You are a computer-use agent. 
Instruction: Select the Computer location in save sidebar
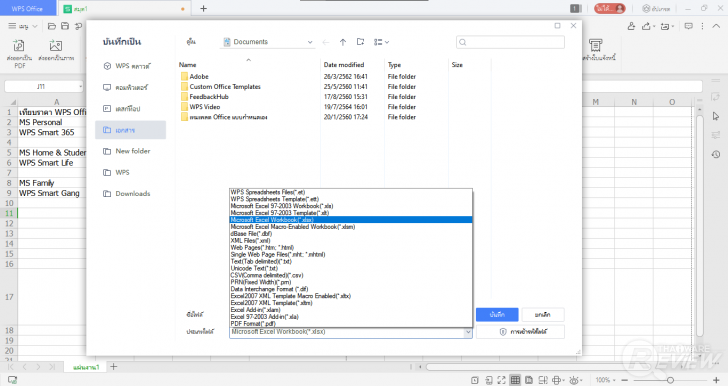125,87
